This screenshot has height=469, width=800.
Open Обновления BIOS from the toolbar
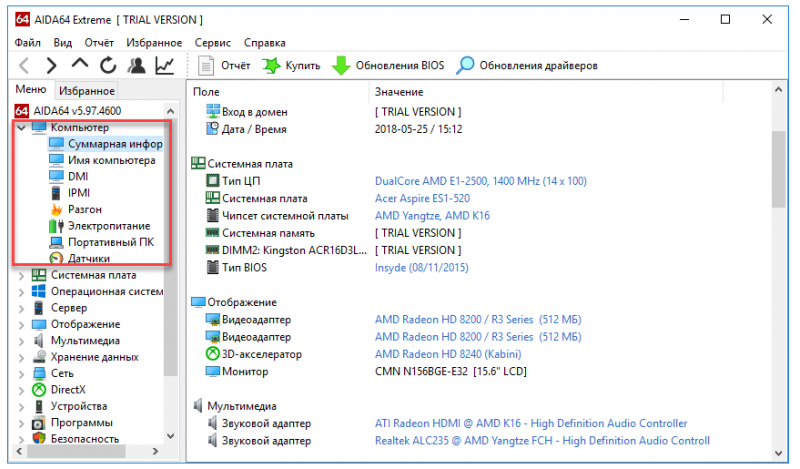click(x=388, y=65)
